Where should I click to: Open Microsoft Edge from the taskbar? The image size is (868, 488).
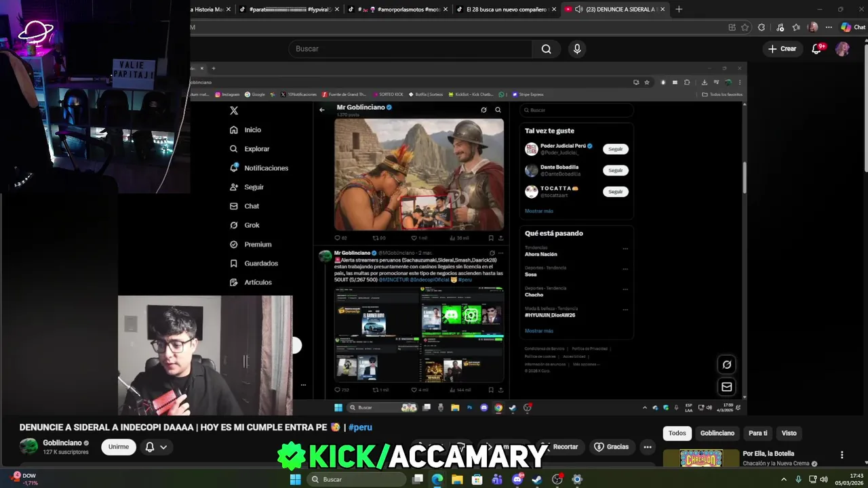coord(437,479)
